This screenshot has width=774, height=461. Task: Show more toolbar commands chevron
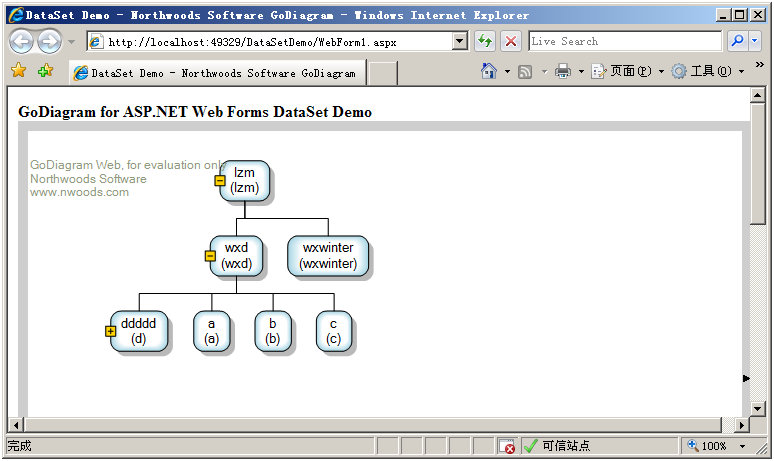759,65
